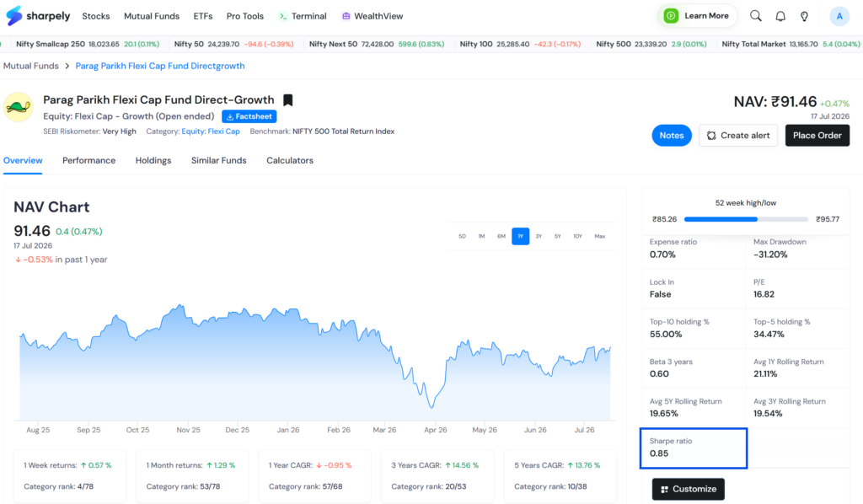863x504 pixels.
Task: Open the Notes button
Action: coord(672,136)
